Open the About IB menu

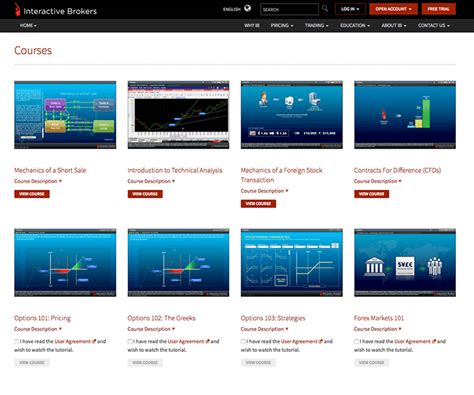coord(394,25)
